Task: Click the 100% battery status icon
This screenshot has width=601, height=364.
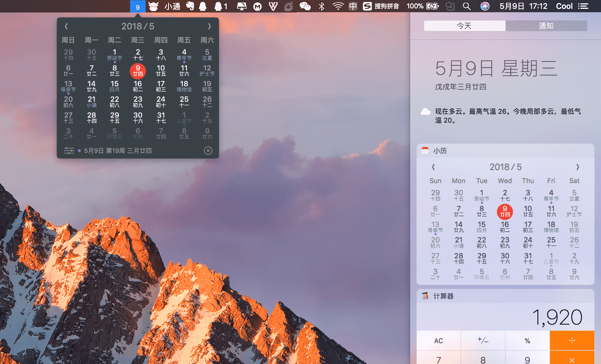Action: (x=423, y=6)
